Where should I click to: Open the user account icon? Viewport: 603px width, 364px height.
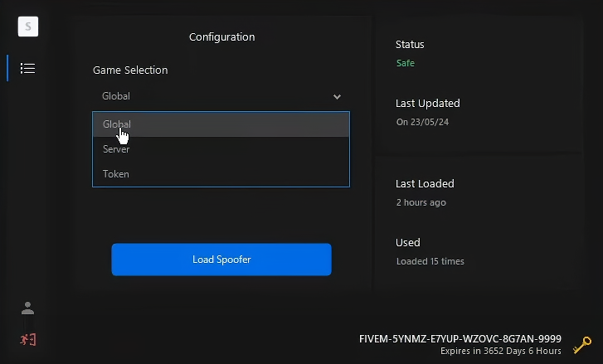click(x=27, y=308)
